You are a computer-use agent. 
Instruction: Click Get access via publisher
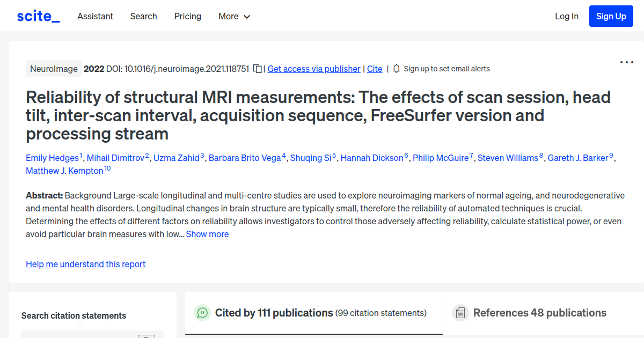(313, 69)
